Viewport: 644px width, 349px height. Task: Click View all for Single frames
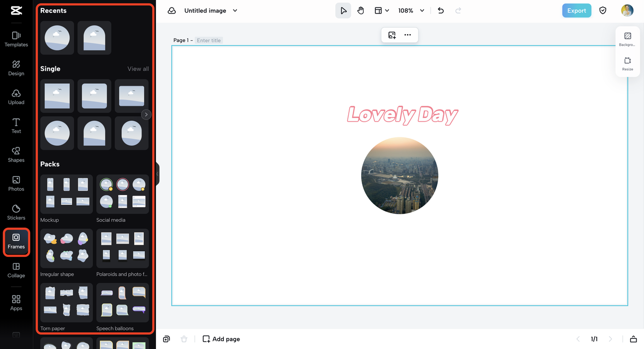click(138, 69)
